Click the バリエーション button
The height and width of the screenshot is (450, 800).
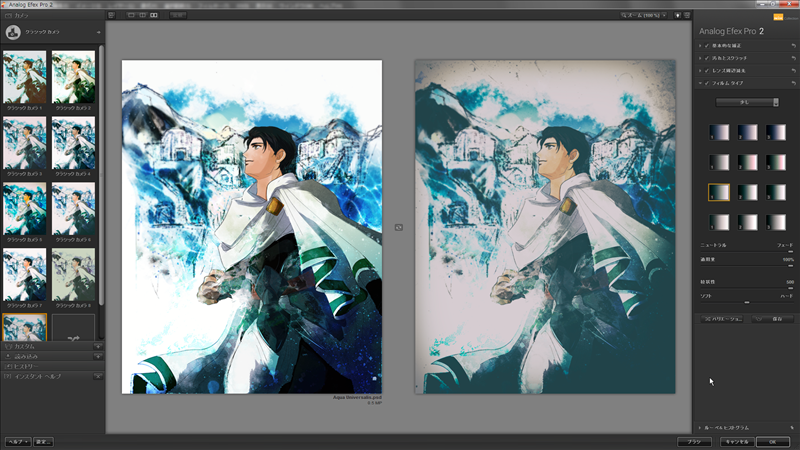point(721,319)
